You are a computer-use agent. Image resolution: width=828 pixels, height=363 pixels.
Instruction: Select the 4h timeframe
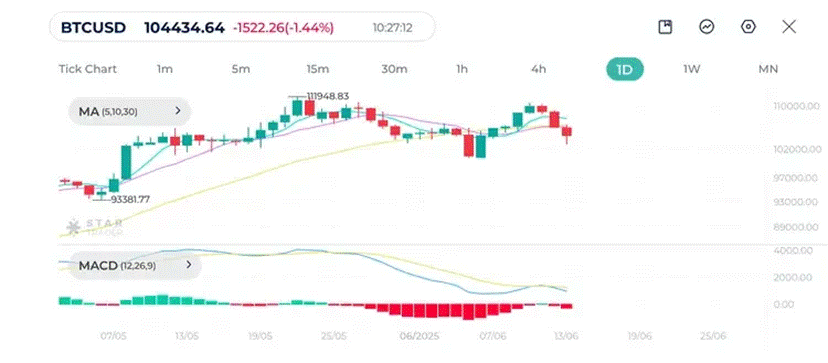point(539,69)
